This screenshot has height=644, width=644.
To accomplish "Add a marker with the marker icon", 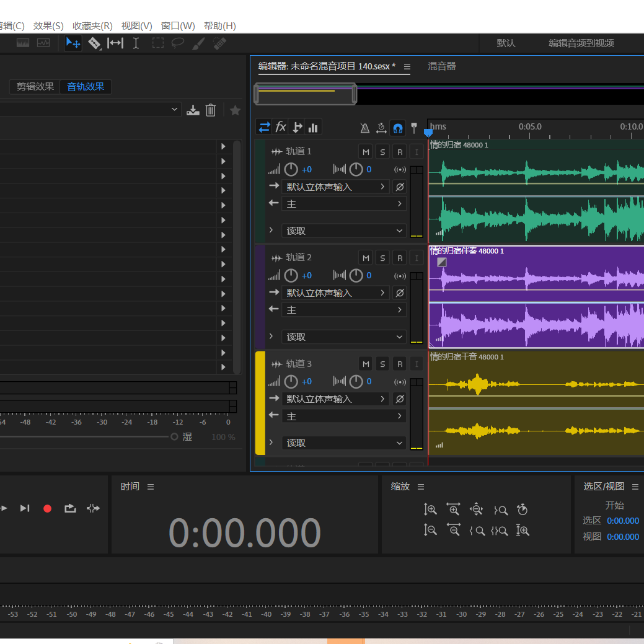I will (x=414, y=128).
